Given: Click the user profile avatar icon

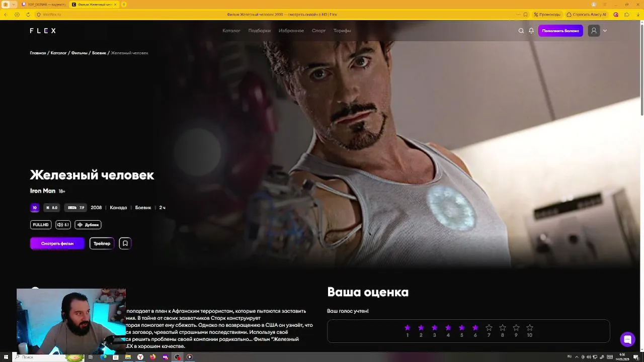Looking at the screenshot, I should (x=594, y=31).
